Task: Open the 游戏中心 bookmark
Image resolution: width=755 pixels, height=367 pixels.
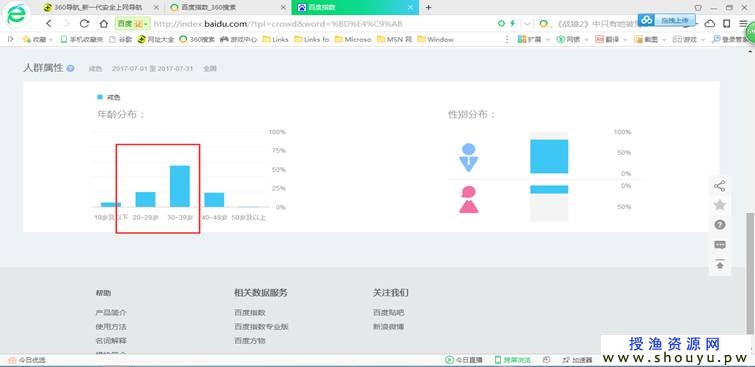Action: click(239, 39)
